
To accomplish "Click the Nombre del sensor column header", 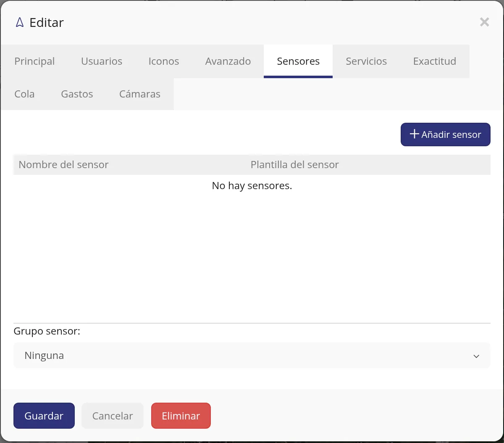I will 64,165.
